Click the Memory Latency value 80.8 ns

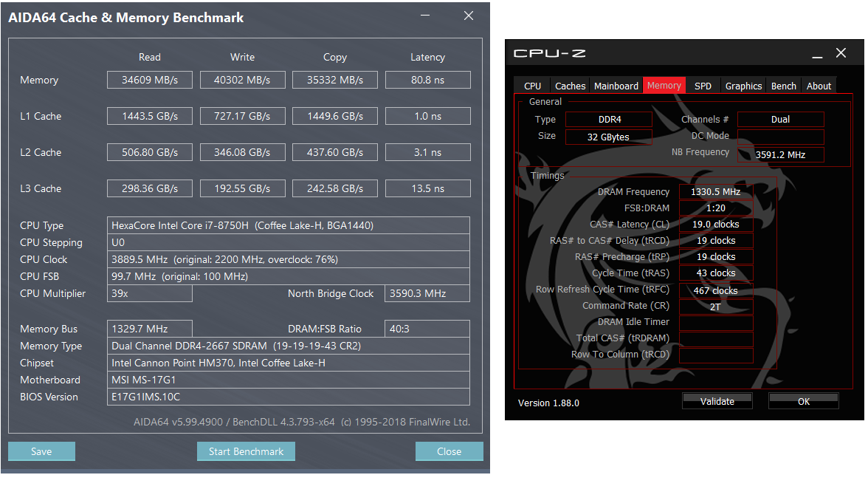point(428,80)
